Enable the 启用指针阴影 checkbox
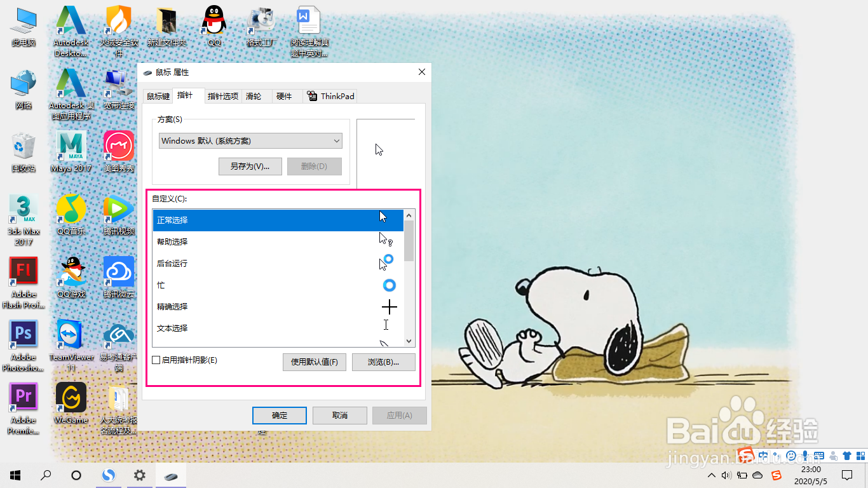Screen dimensions: 868x488 [156, 360]
